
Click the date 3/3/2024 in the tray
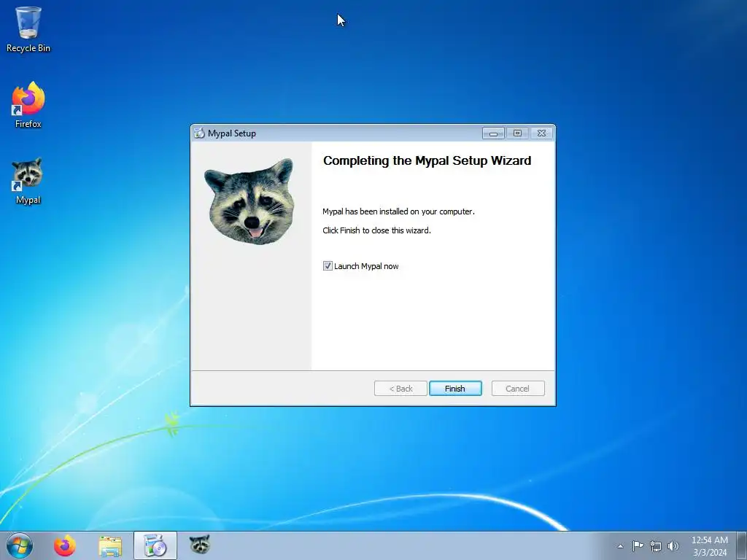click(710, 553)
